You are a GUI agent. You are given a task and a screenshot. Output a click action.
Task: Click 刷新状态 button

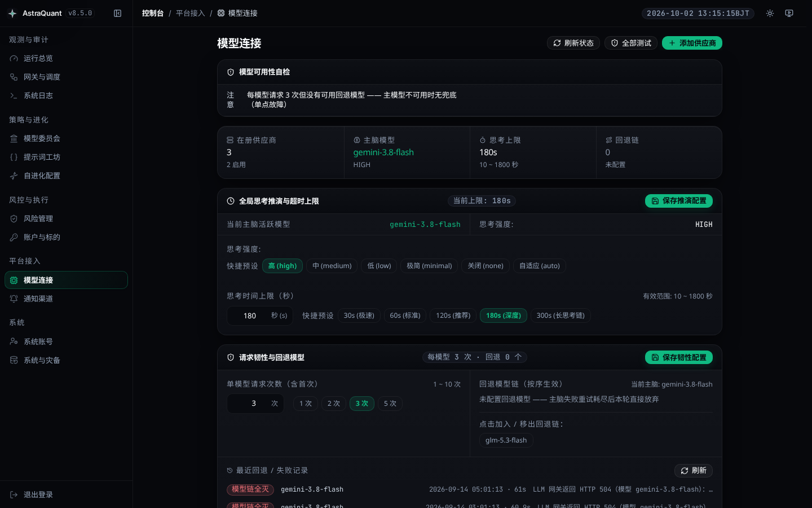pos(573,43)
